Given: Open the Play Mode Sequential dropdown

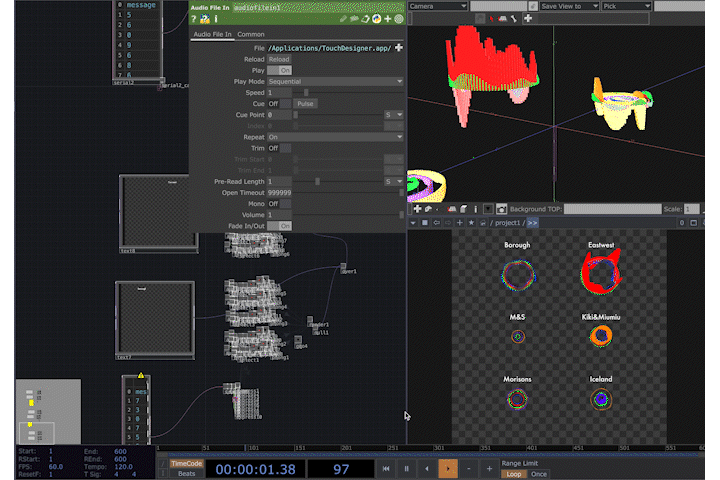Looking at the screenshot, I should (334, 81).
